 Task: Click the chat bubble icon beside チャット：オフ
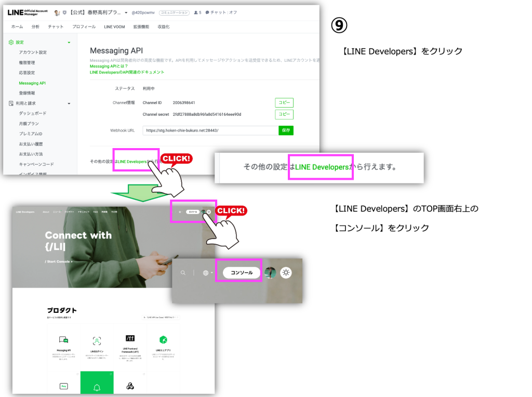pos(207,12)
